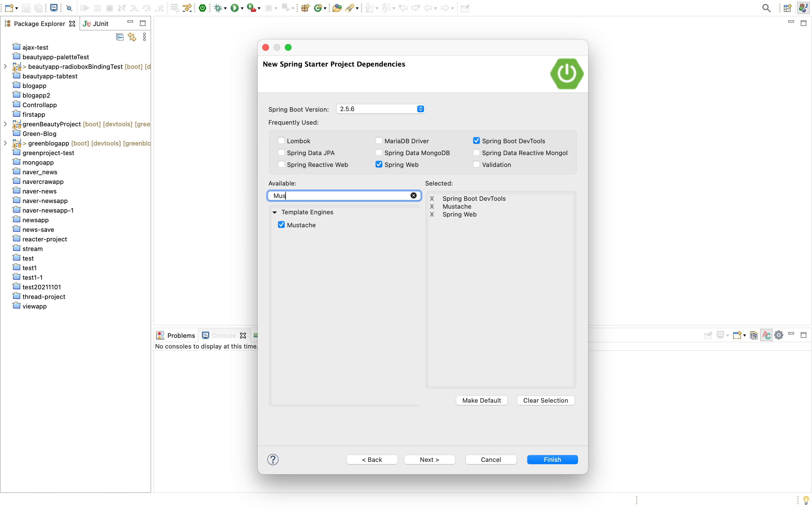Go back with the < Back button
Screen dimensions: 812x516
[372, 459]
